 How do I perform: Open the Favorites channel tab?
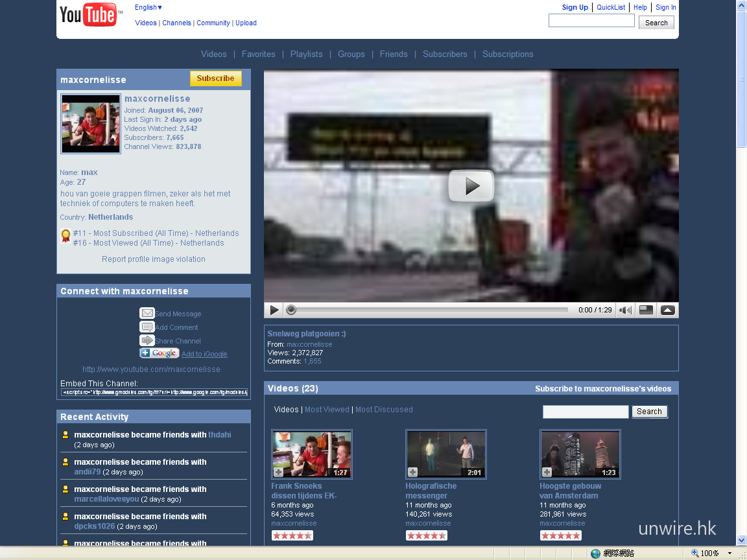point(258,54)
